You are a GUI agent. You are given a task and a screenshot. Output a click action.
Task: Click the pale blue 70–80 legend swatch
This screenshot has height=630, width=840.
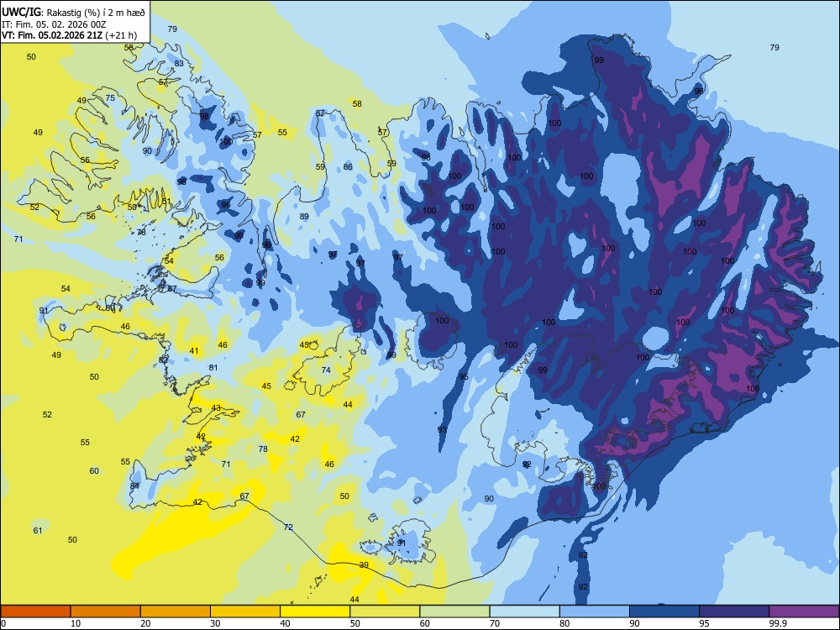pyautogui.click(x=524, y=612)
